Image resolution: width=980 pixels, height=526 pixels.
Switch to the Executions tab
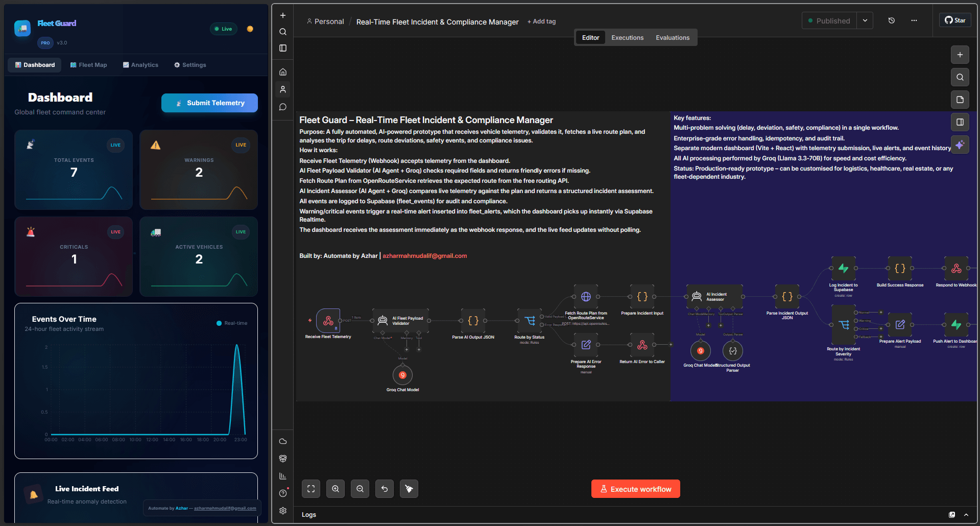pos(628,38)
